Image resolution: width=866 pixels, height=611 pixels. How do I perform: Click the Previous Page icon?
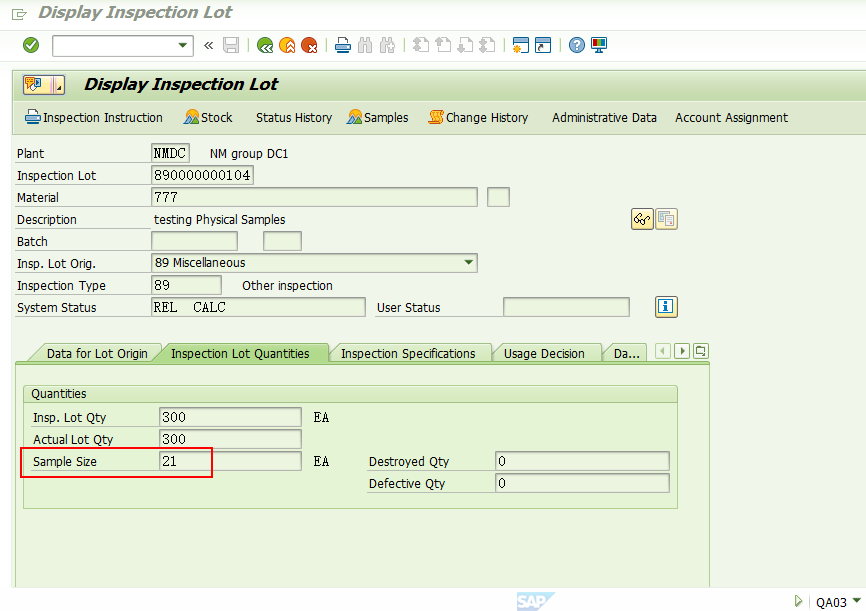coord(443,45)
